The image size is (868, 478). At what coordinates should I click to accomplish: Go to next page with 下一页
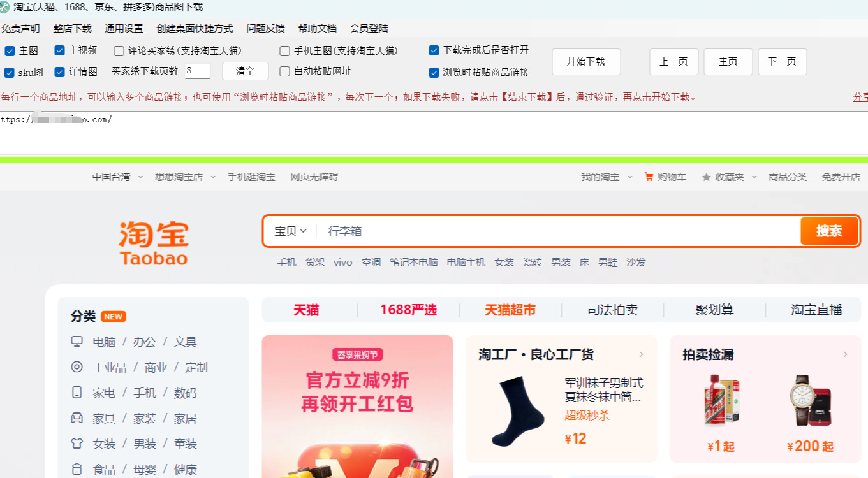[x=783, y=62]
